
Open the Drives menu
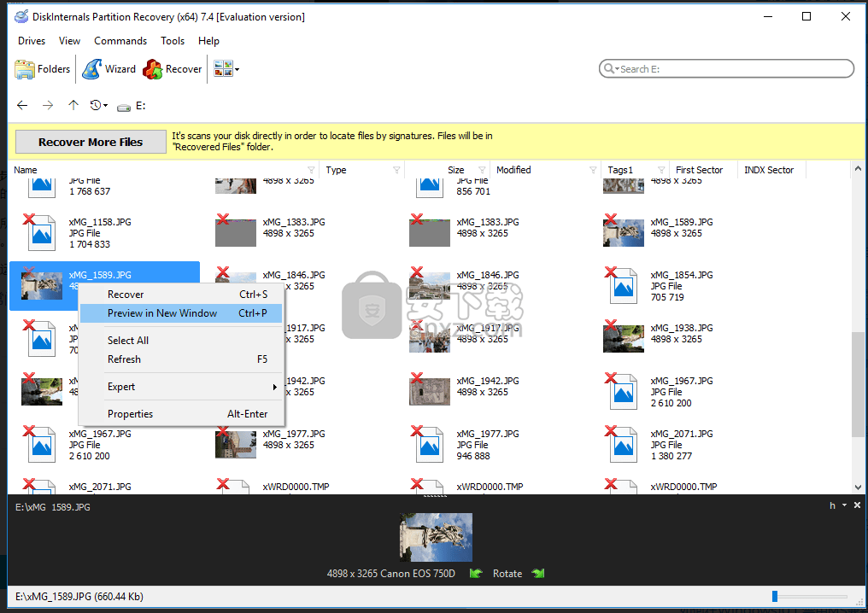(x=32, y=41)
